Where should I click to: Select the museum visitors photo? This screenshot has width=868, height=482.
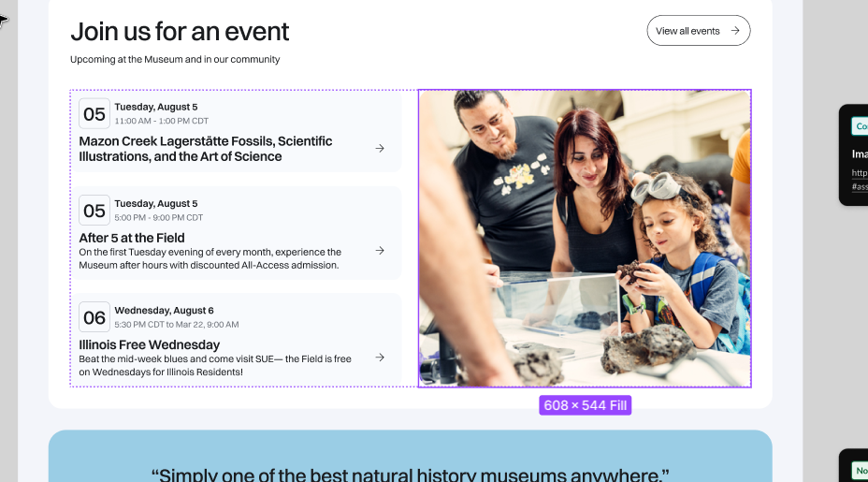click(585, 238)
